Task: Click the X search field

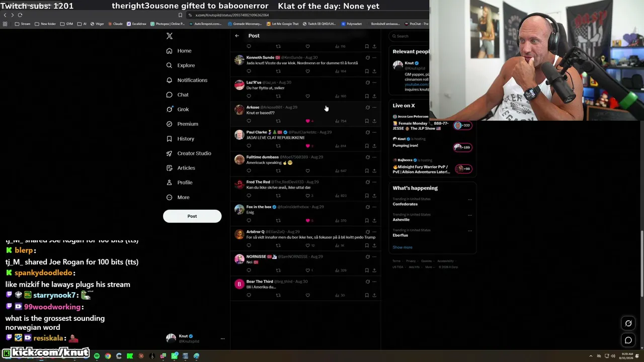Action: [x=410, y=36]
